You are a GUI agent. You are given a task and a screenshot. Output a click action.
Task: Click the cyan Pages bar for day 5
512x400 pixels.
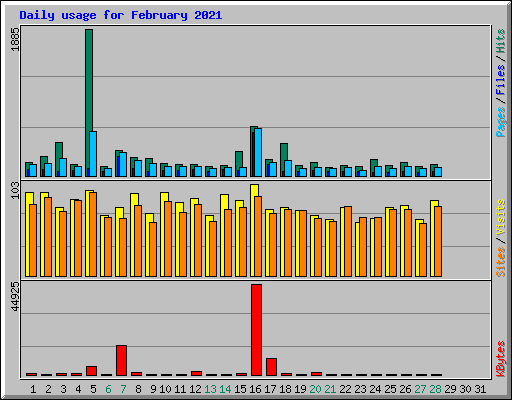coord(93,154)
